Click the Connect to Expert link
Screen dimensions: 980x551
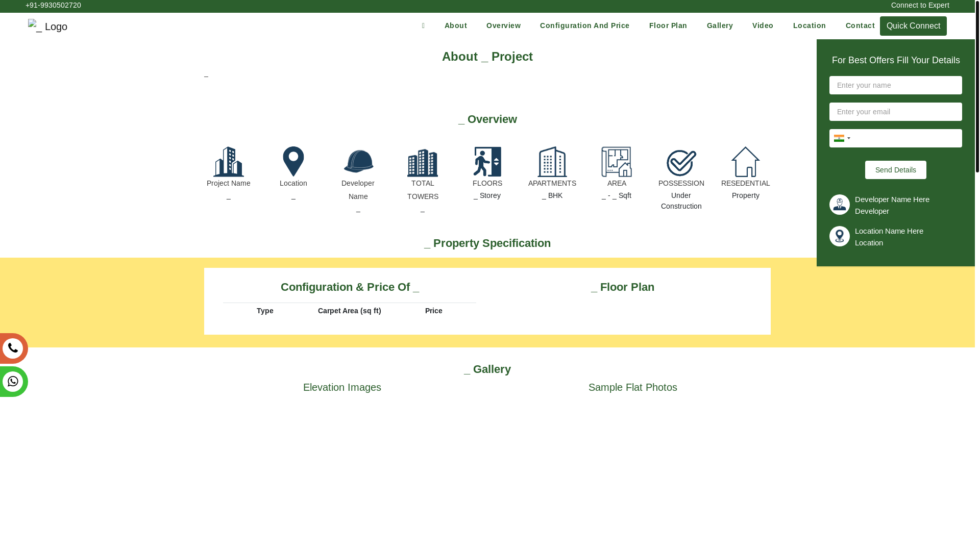(920, 5)
